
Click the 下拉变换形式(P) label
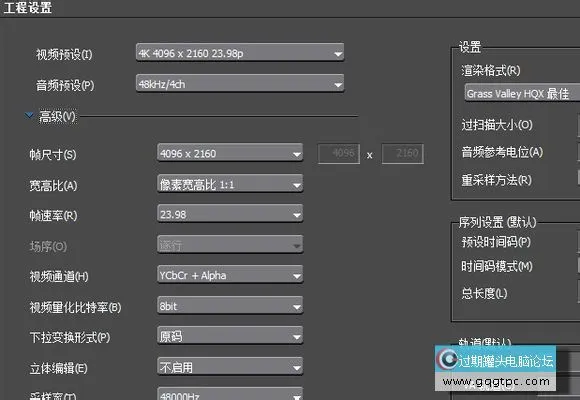(70, 337)
